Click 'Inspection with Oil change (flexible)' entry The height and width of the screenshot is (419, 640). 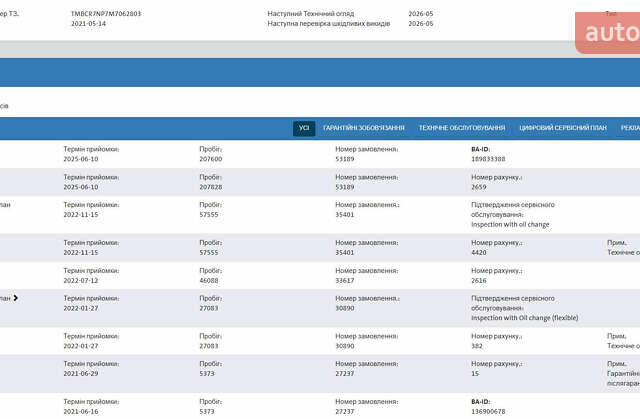coord(524,318)
